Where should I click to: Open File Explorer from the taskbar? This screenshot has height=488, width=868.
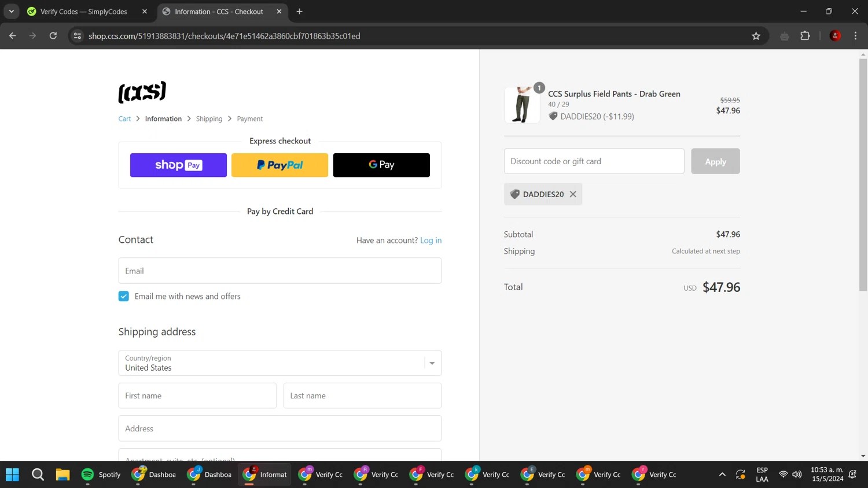tap(62, 475)
